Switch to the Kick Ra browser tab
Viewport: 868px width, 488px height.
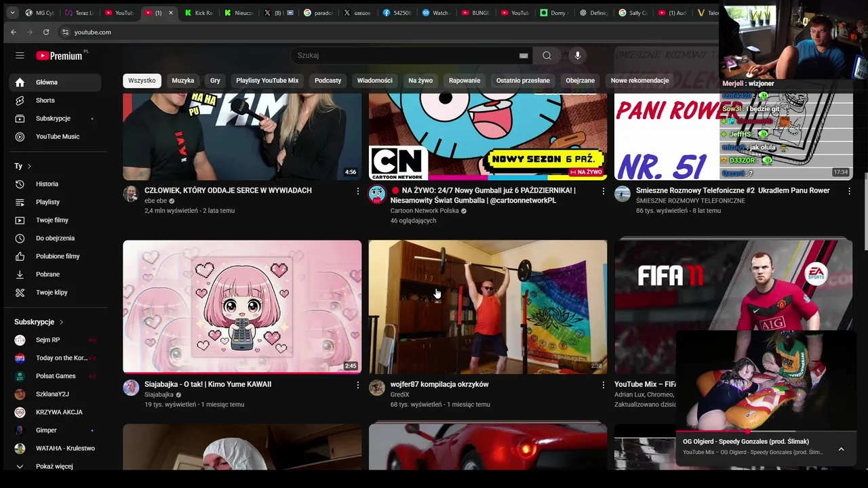(x=199, y=13)
